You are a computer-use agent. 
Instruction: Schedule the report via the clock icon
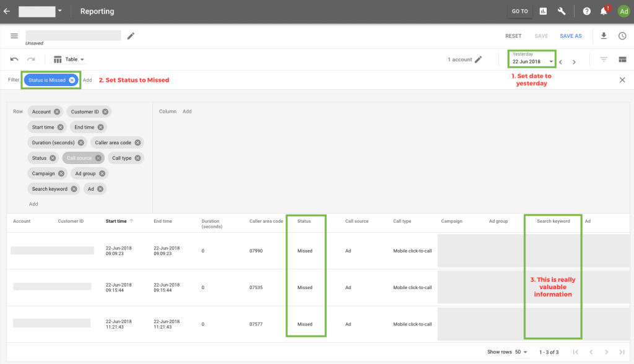tap(622, 36)
